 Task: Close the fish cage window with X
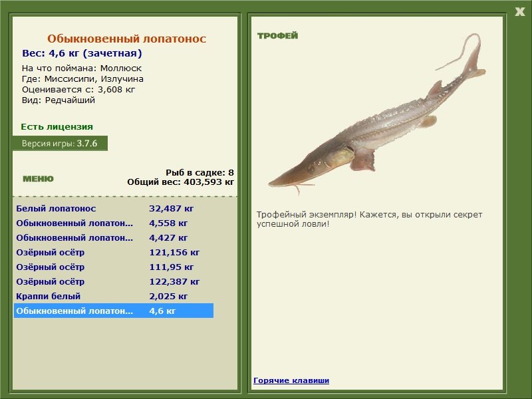click(519, 12)
